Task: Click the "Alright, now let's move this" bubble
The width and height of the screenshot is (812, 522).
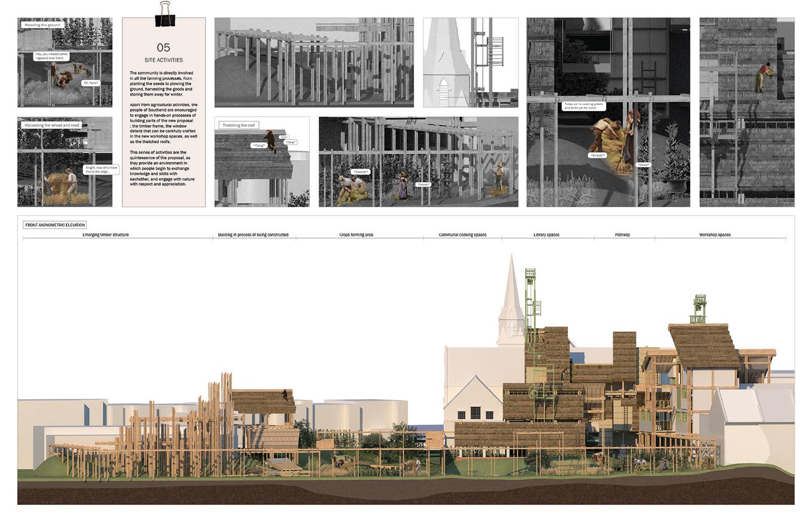Action: [101, 170]
